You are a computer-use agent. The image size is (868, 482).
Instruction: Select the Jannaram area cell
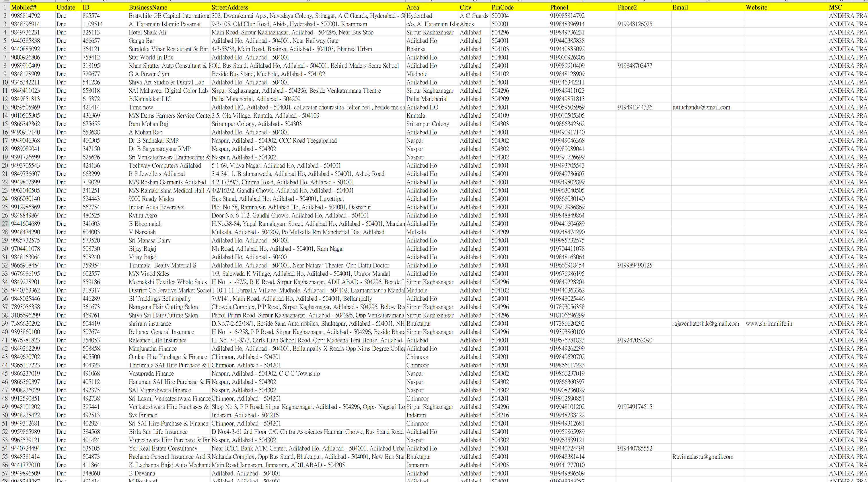pos(432,465)
